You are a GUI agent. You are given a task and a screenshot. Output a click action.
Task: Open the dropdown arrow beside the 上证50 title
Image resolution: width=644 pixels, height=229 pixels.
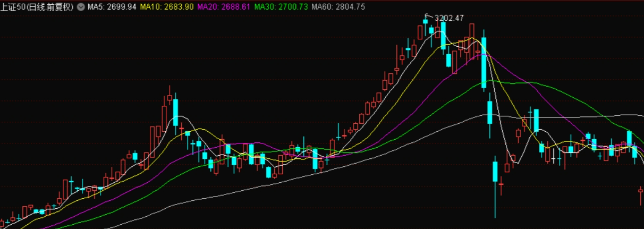(80, 7)
